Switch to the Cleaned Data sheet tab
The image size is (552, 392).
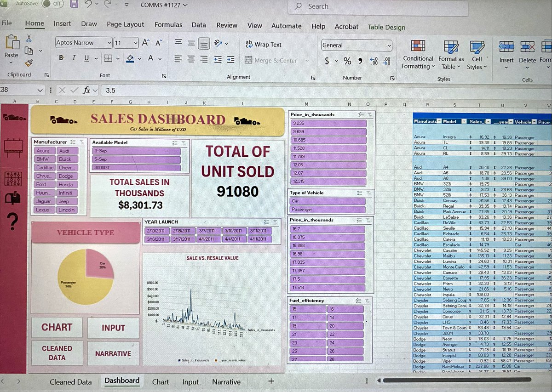71,382
